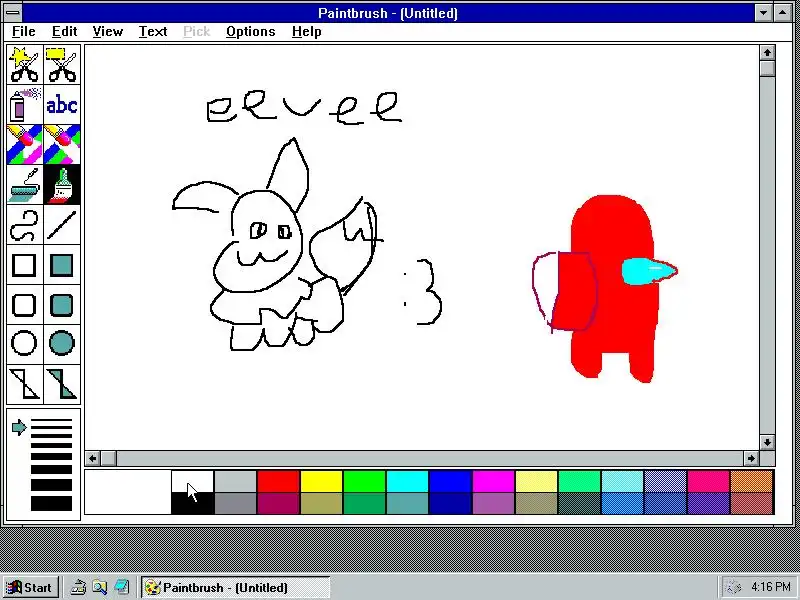The width and height of the screenshot is (800, 600).
Task: Pick the bright blue color swatch
Action: point(451,482)
